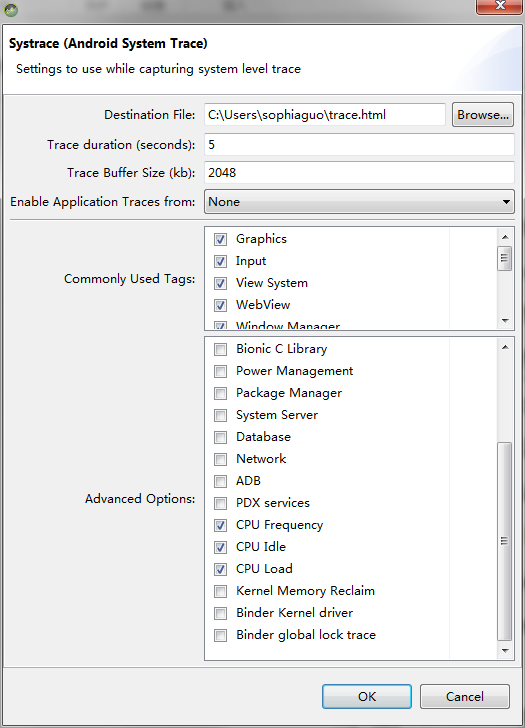
Task: Uncheck the Input tag checkbox
Action: pyautogui.click(x=220, y=261)
